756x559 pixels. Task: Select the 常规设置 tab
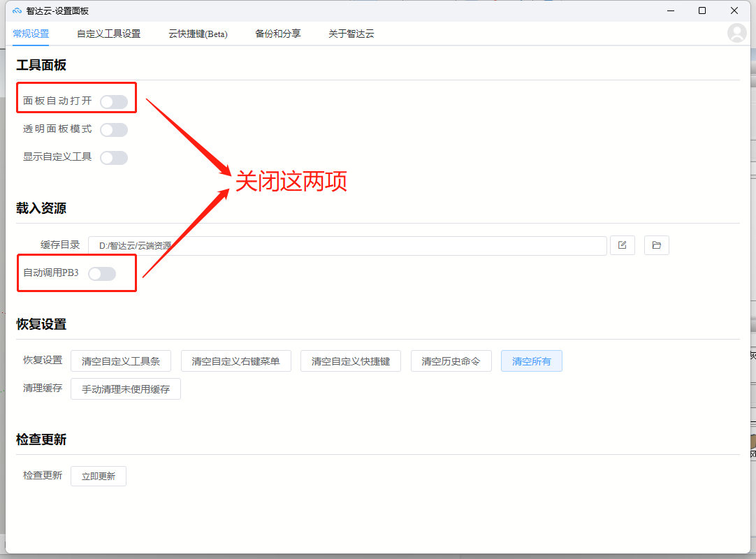[31, 34]
